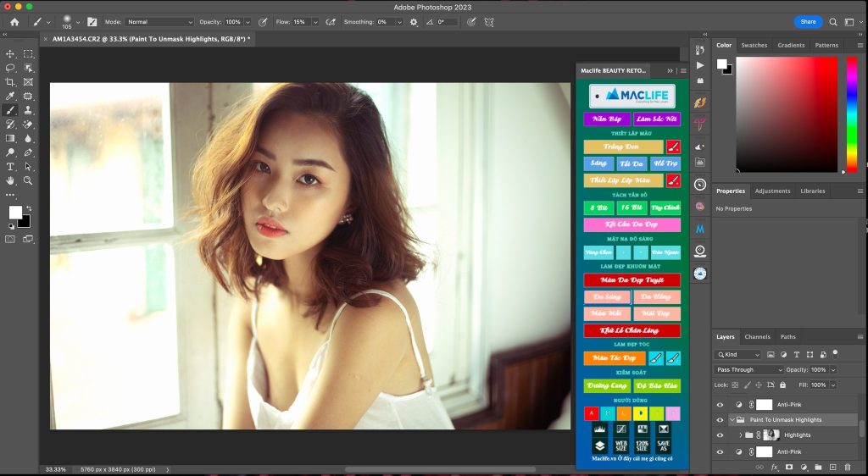Toggle Lock All padlock
868x476 pixels.
[782, 385]
